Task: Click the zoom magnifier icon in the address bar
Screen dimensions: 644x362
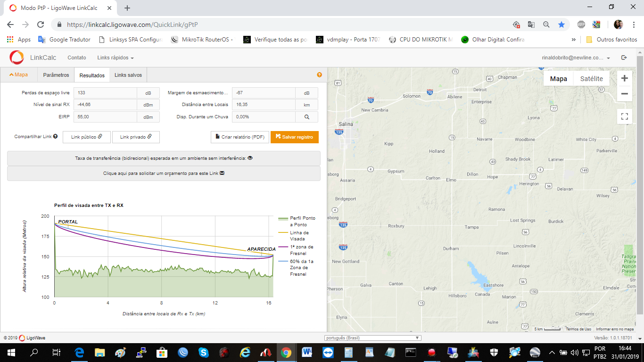Action: [x=546, y=25]
